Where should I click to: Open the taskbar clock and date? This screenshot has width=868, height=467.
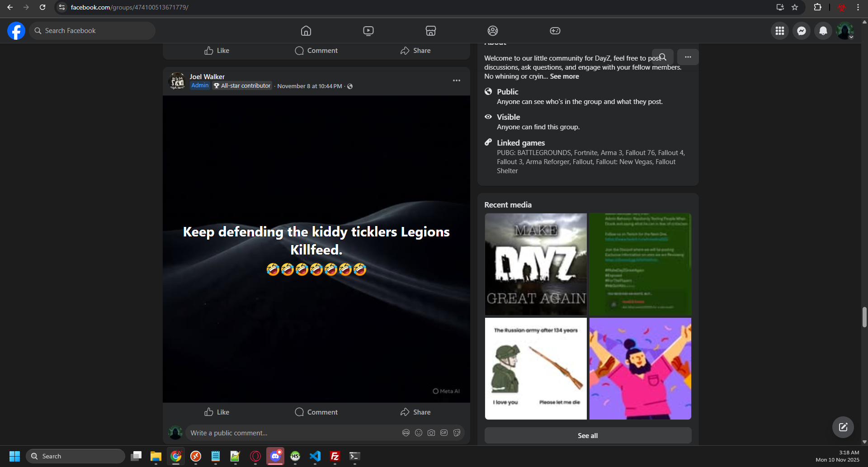(x=838, y=456)
